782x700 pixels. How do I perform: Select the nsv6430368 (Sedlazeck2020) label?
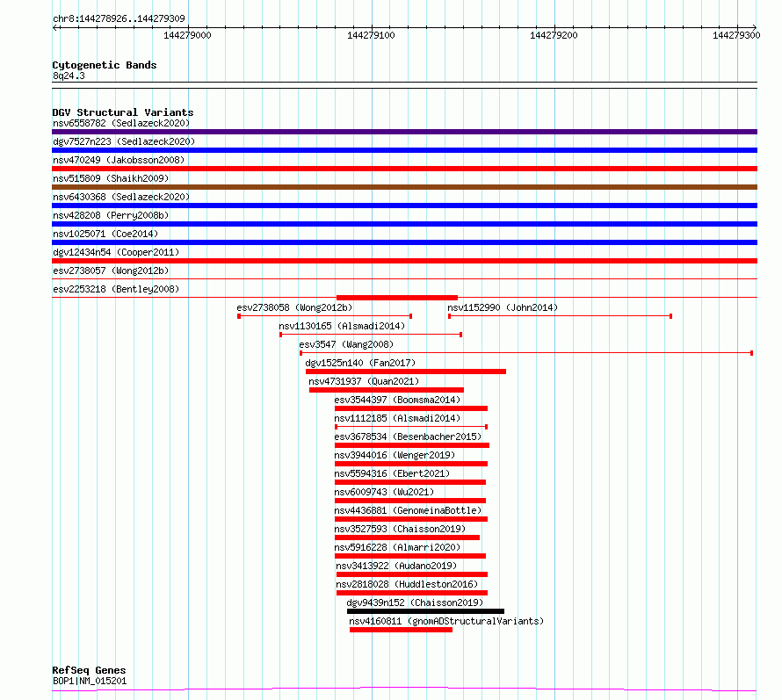[x=121, y=197]
